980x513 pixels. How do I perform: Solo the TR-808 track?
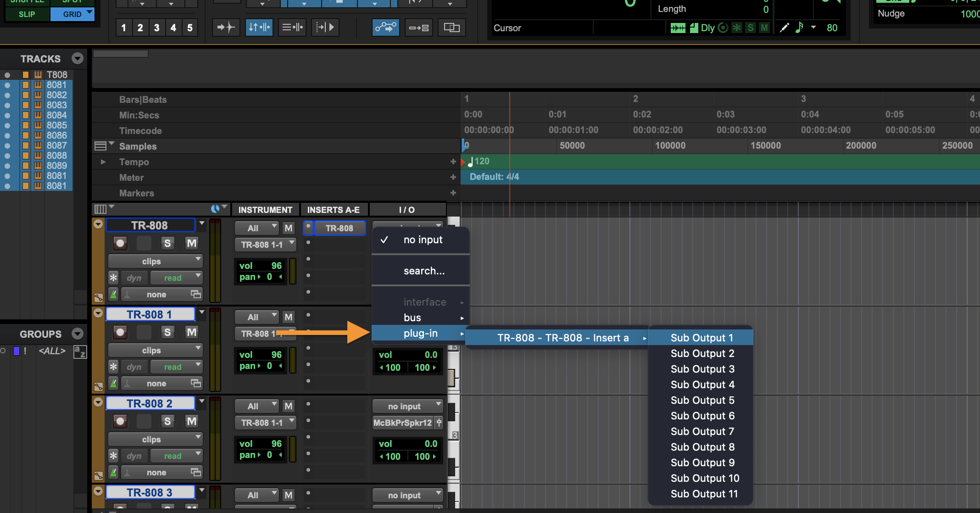point(167,243)
